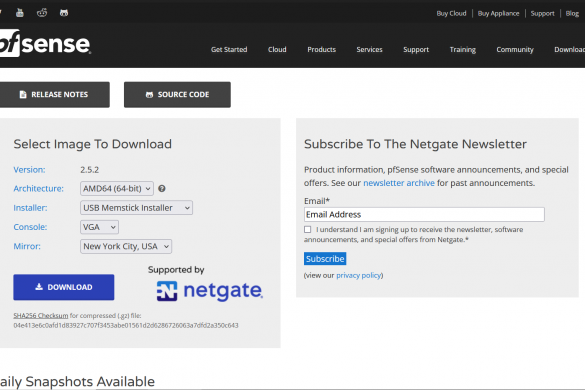The height and width of the screenshot is (390, 585).
Task: Open the Training menu
Action: point(463,49)
